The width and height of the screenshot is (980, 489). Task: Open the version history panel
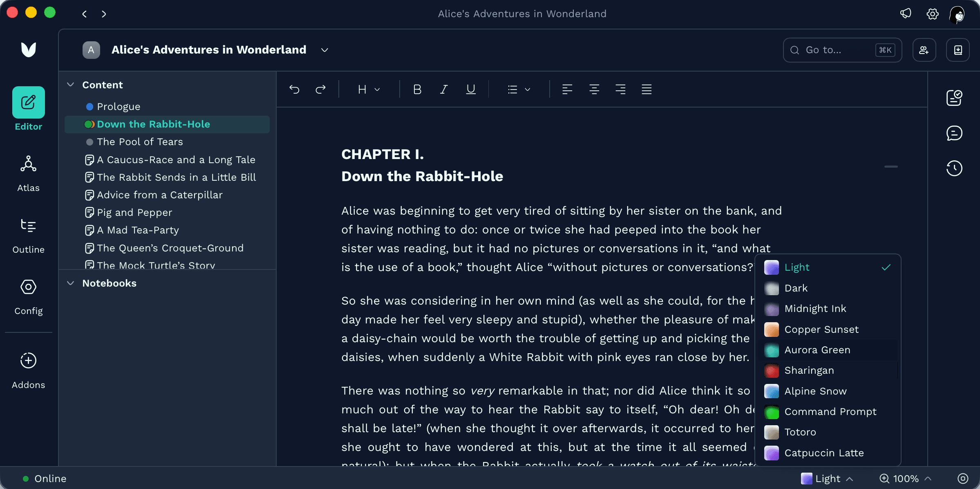tap(954, 168)
